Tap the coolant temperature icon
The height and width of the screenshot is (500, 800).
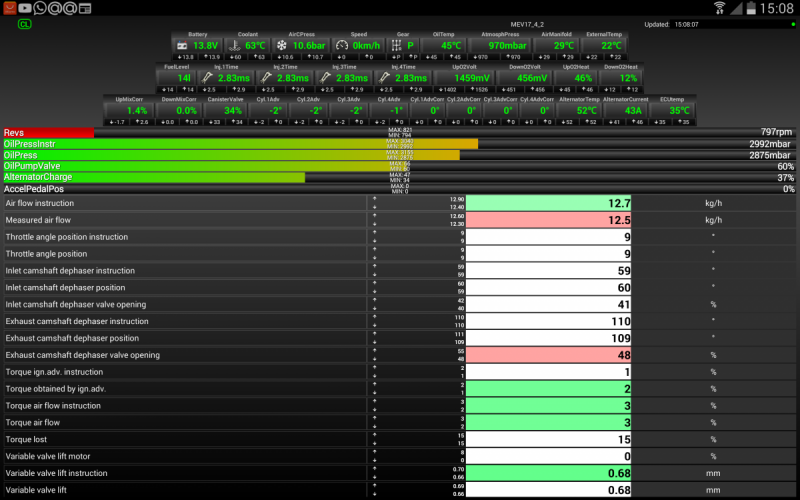click(x=232, y=46)
